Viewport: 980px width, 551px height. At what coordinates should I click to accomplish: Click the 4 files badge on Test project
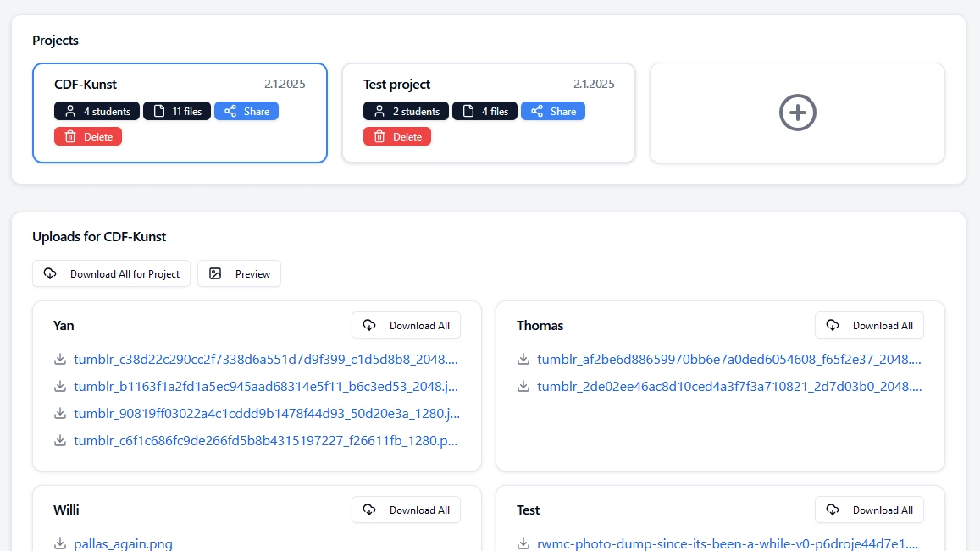point(484,111)
